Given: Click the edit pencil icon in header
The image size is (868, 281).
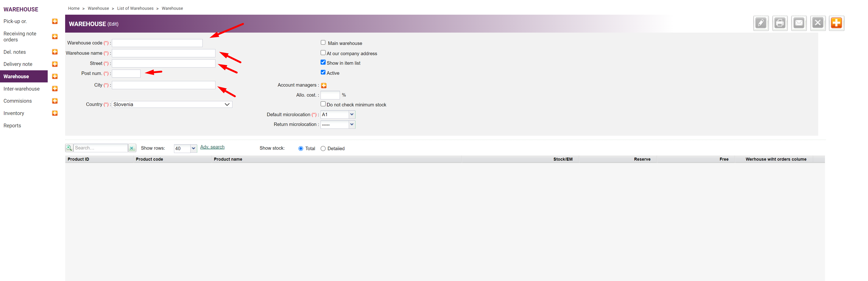Looking at the screenshot, I should (x=761, y=23).
